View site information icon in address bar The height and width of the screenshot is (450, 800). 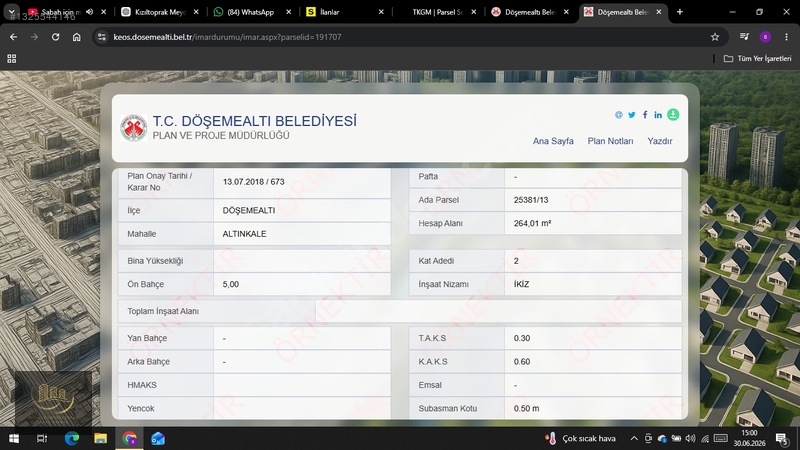[102, 37]
